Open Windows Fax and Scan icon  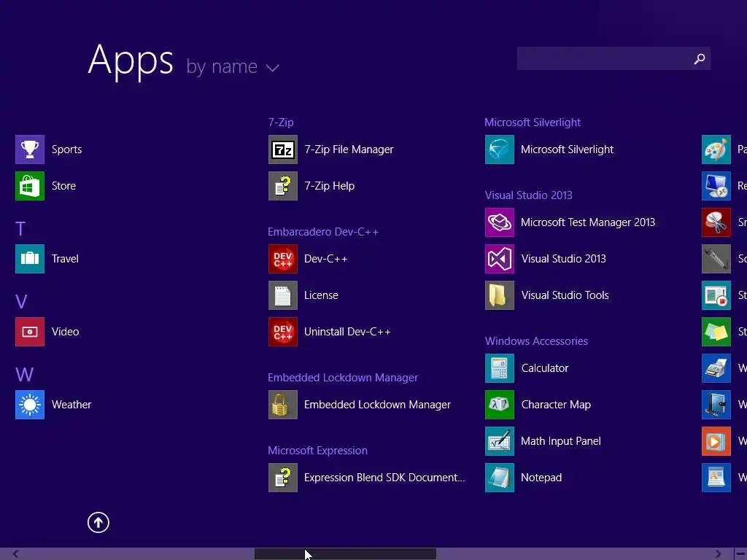pos(716,368)
